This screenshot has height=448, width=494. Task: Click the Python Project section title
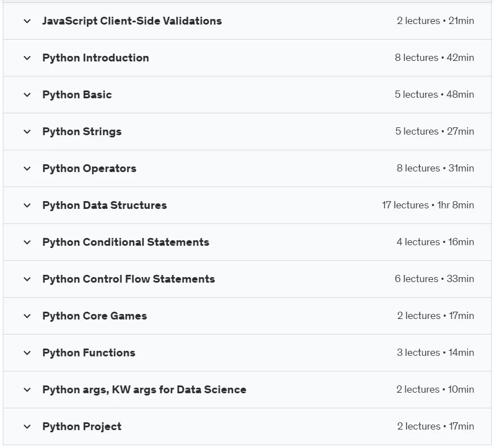pyautogui.click(x=82, y=427)
